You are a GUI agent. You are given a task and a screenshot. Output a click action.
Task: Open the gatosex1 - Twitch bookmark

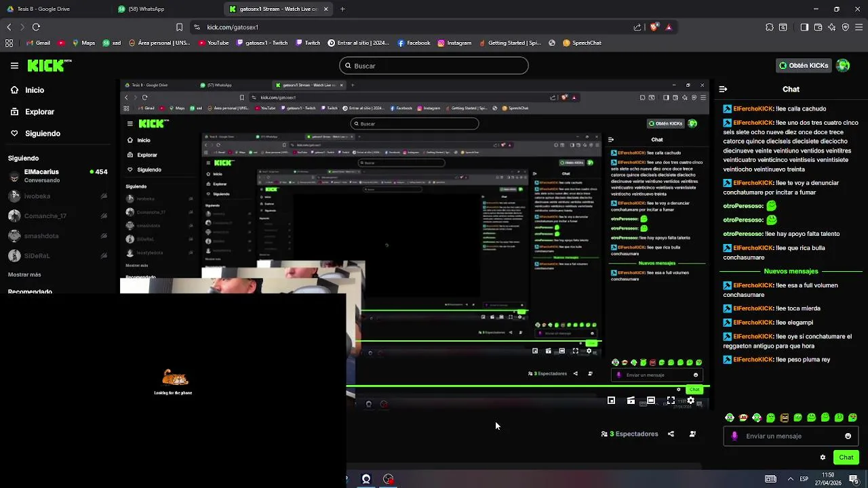(x=262, y=43)
